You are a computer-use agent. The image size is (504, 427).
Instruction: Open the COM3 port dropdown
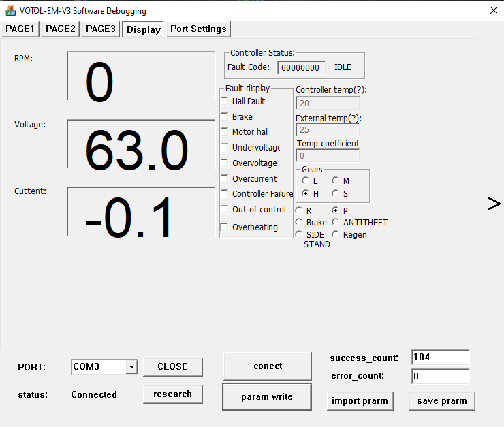[x=131, y=367]
